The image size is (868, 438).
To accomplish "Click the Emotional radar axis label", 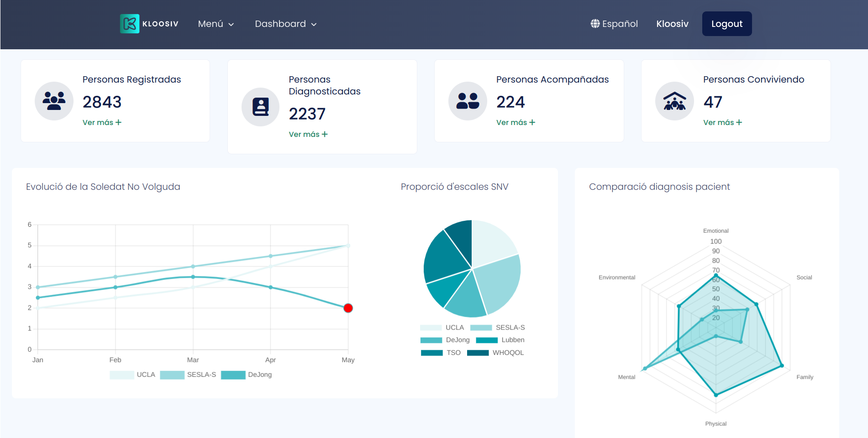I will pos(715,231).
